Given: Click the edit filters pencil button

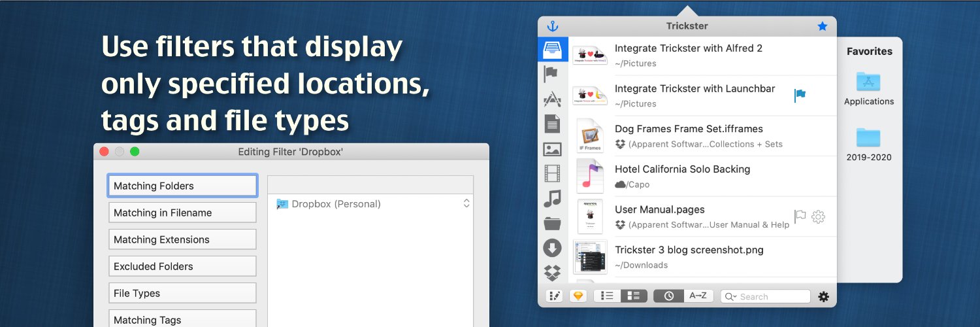Looking at the screenshot, I should pos(555,296).
